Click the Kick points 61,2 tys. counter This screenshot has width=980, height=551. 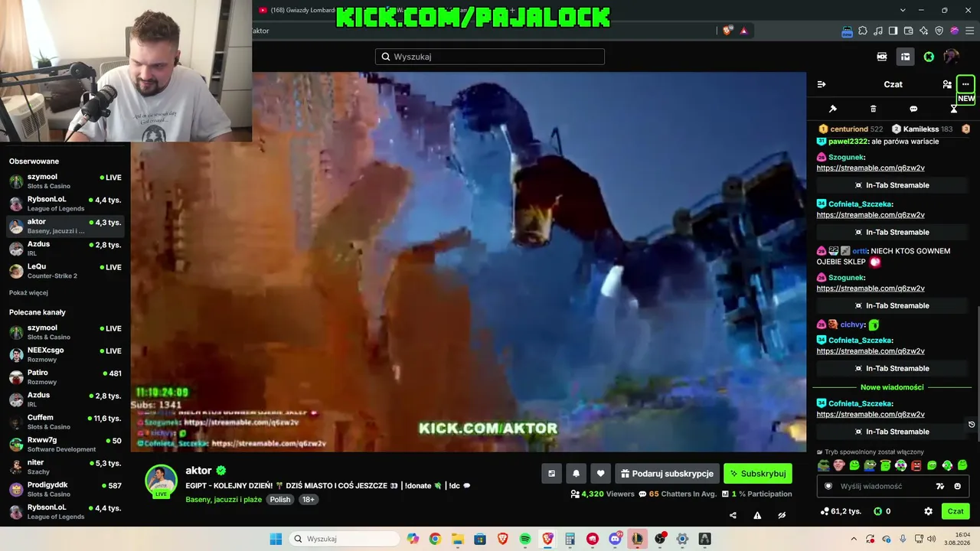coord(841,511)
